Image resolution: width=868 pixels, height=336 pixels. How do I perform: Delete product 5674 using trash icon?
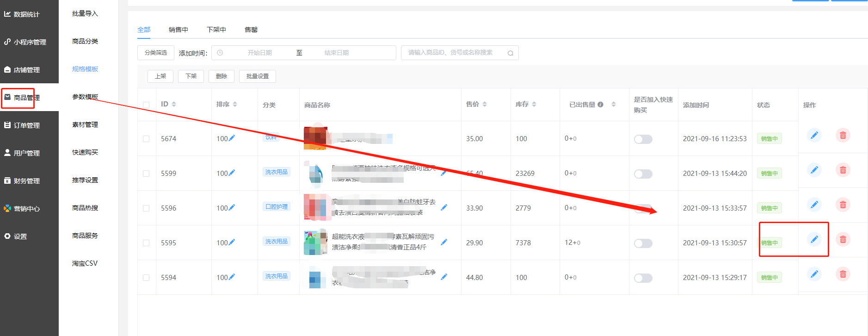coord(843,135)
